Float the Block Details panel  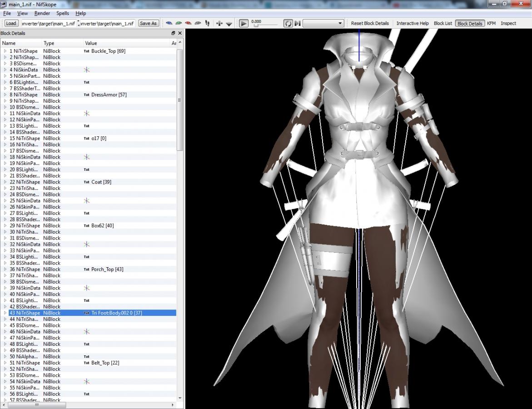(x=173, y=33)
